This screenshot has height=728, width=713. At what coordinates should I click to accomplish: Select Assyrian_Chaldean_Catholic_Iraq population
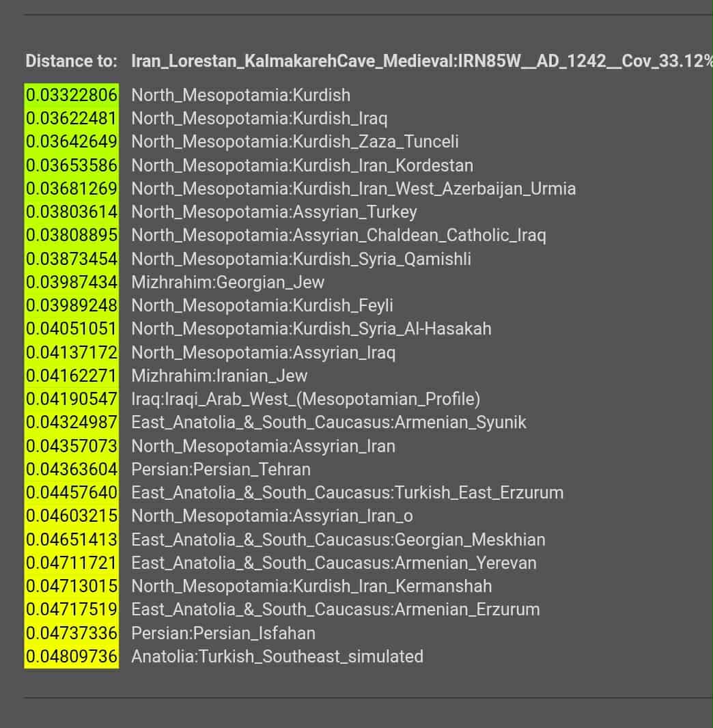tap(339, 235)
